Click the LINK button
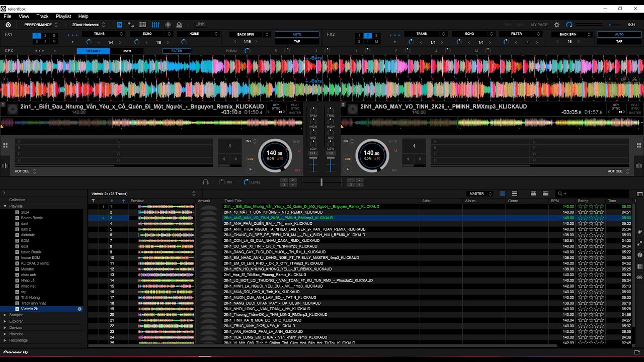 pyautogui.click(x=200, y=24)
